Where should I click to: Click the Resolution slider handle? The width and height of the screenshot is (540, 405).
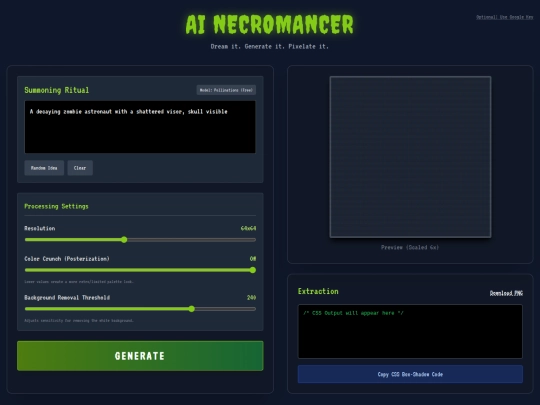[124, 240]
